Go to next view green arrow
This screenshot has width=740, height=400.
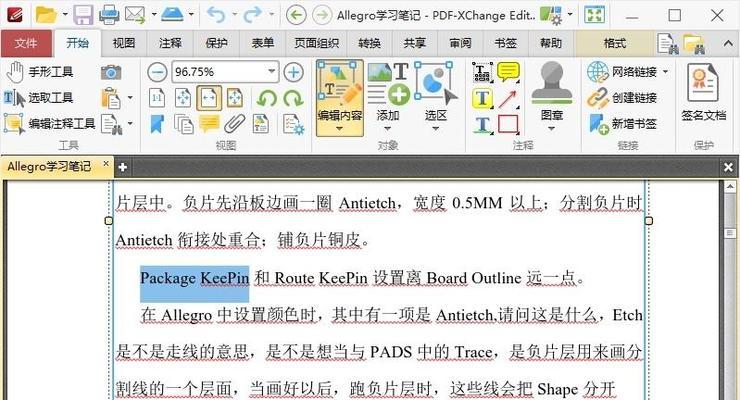point(322,16)
